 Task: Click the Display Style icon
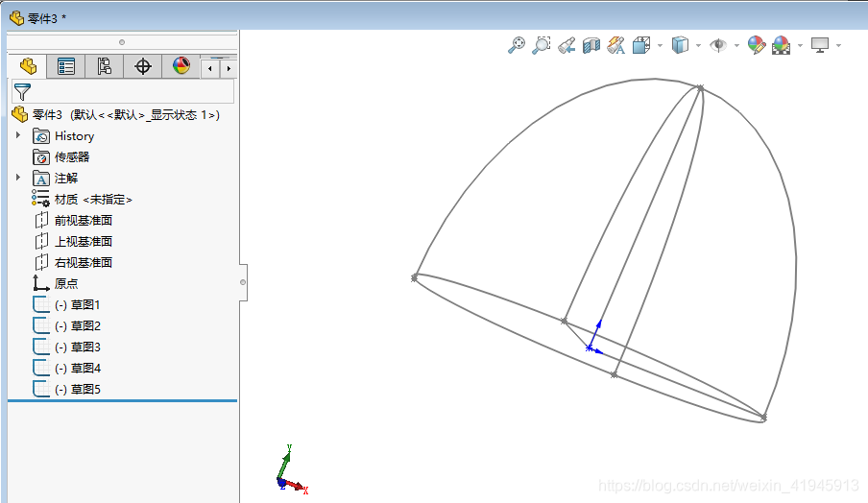coord(680,45)
